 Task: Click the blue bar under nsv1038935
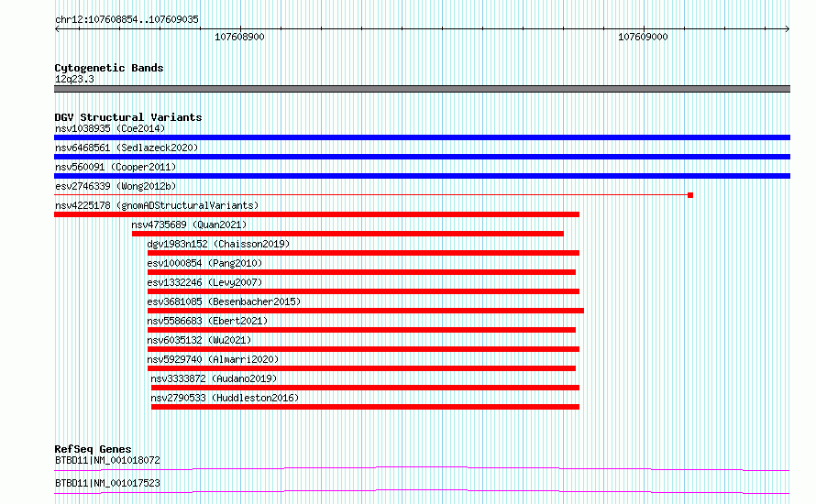coord(422,137)
